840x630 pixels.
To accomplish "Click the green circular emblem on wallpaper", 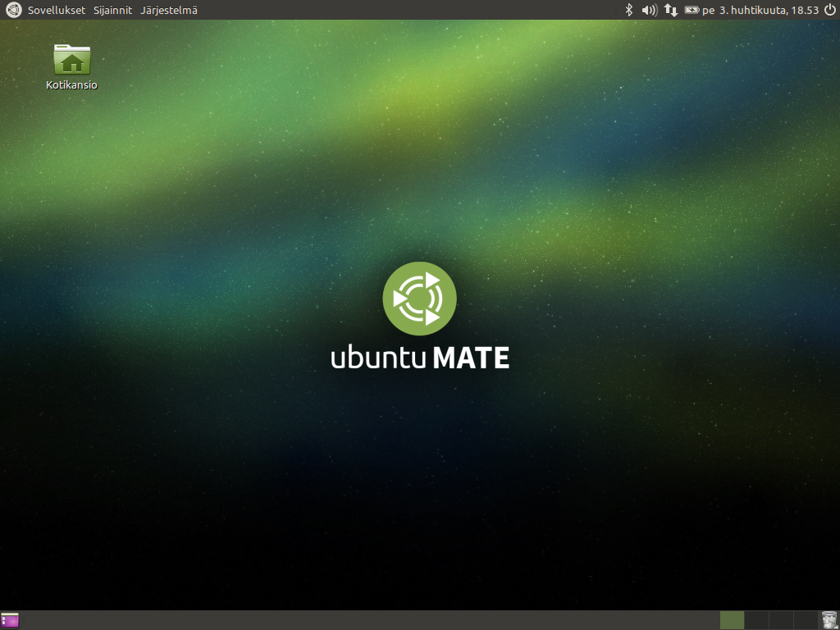I will pyautogui.click(x=419, y=299).
